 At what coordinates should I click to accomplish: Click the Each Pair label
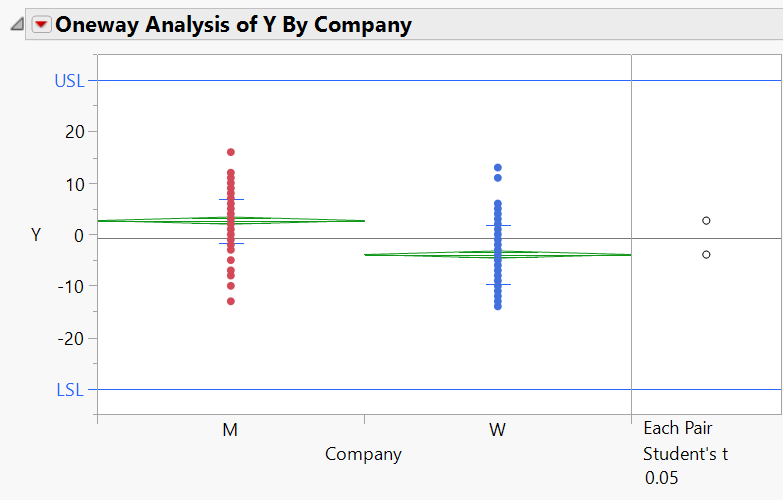[x=678, y=428]
